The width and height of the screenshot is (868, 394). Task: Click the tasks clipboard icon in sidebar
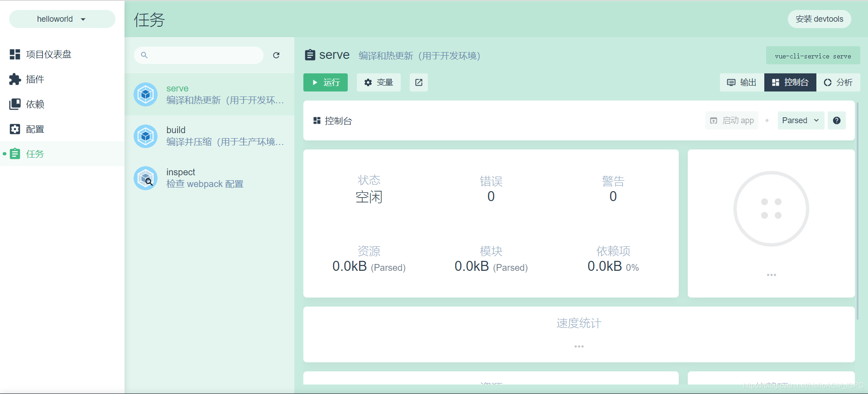(15, 154)
